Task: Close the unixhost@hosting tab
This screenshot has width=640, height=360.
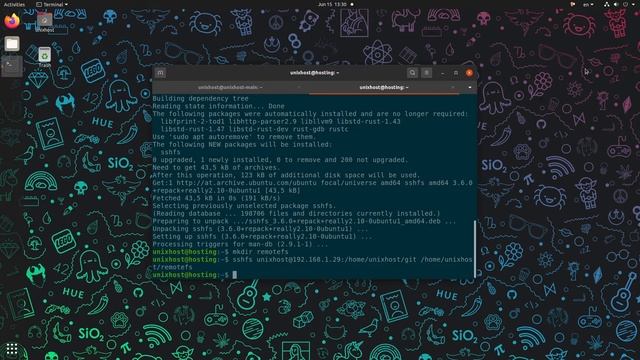Action: (453, 87)
